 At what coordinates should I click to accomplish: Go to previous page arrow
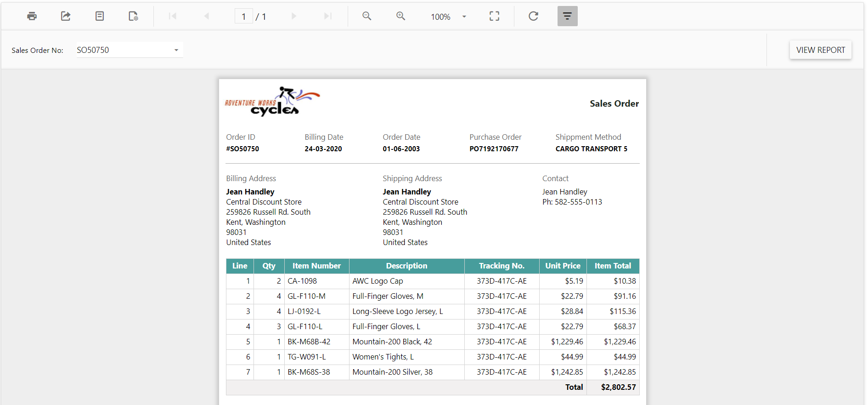click(x=207, y=16)
